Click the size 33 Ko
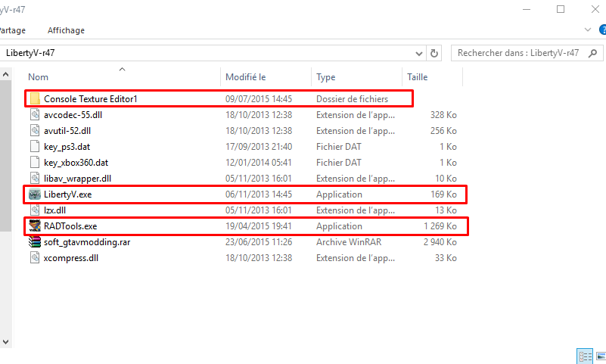Screen dimensions: 606x364 click(446, 258)
